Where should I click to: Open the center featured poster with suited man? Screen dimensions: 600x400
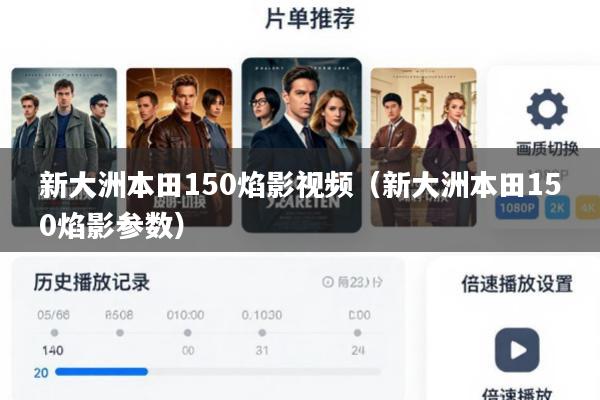(302, 145)
